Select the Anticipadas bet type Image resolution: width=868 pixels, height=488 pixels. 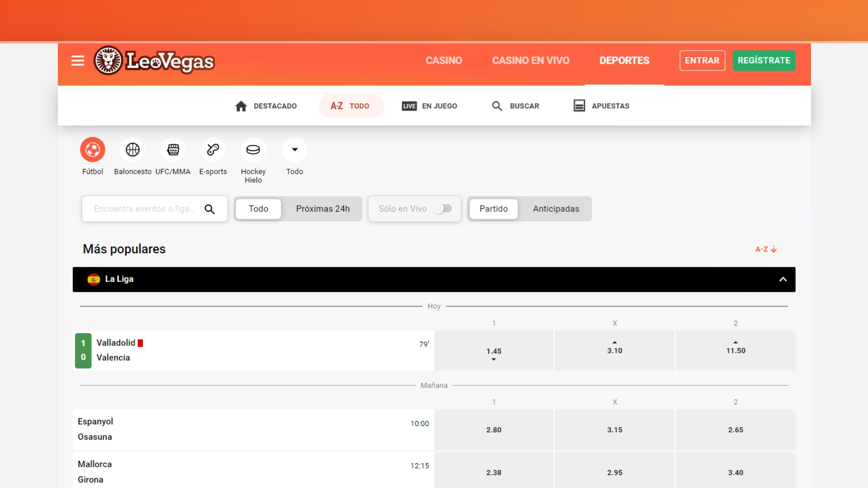click(x=556, y=209)
